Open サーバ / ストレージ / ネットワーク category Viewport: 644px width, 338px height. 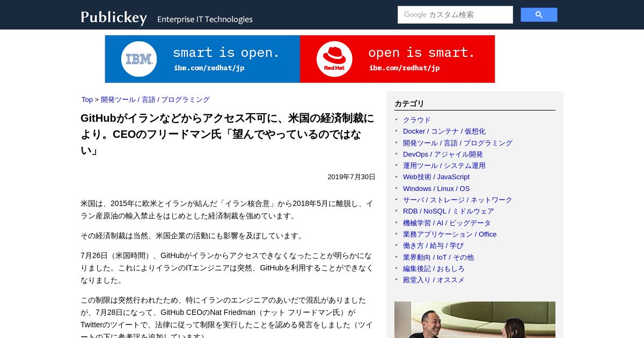[x=458, y=200]
